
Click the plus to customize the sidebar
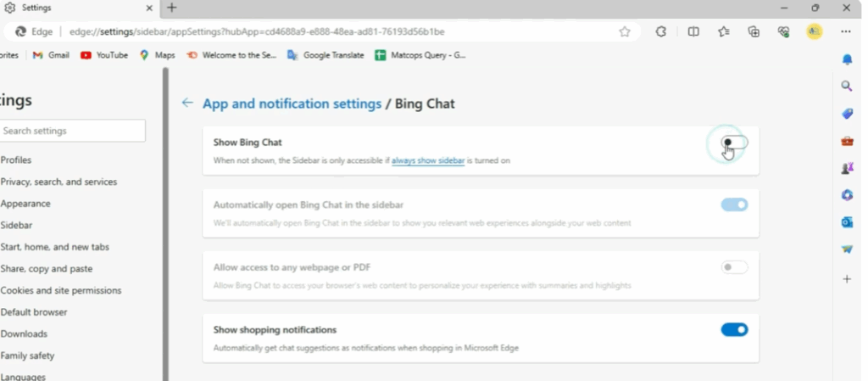847,278
